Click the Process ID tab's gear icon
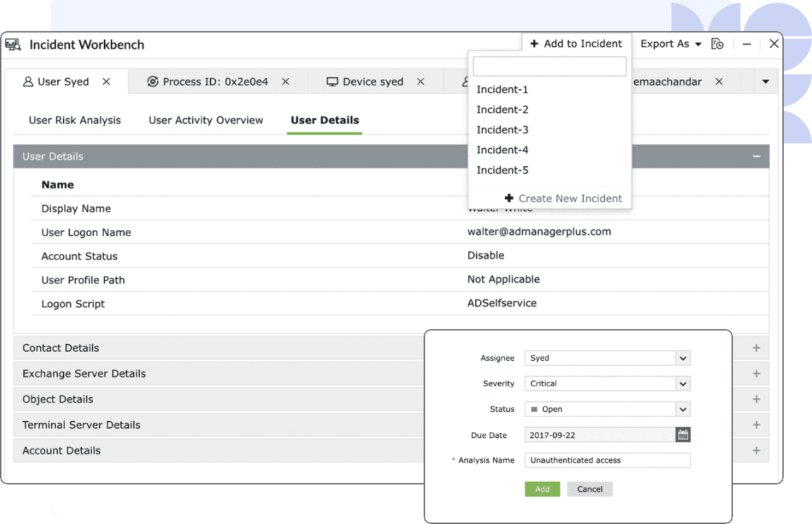The width and height of the screenshot is (812, 524). pos(153,81)
